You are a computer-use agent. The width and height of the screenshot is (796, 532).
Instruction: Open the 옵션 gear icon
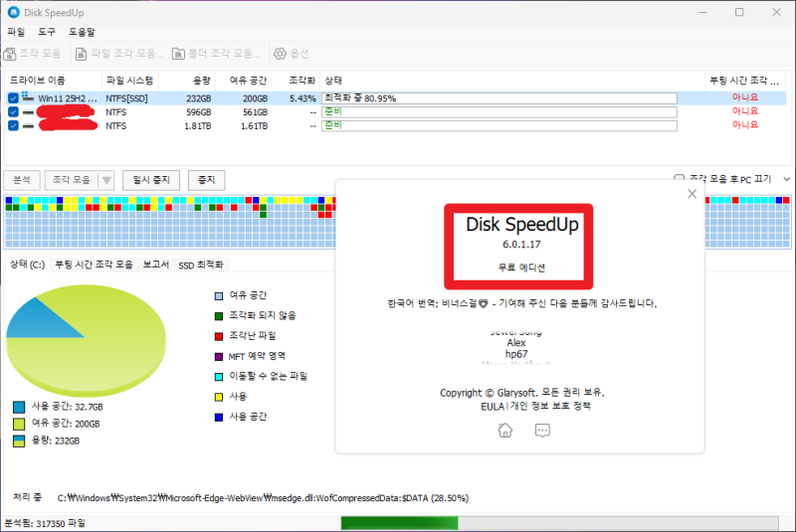tap(280, 54)
